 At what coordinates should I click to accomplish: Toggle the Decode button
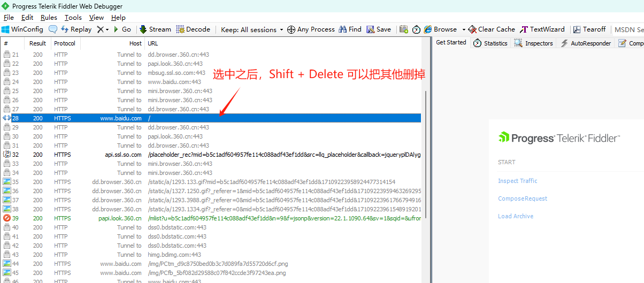click(x=193, y=29)
